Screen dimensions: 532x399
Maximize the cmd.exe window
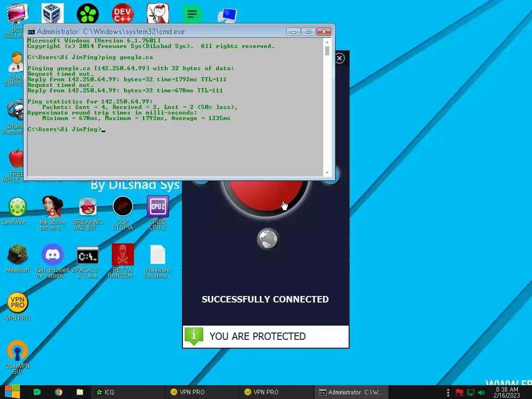(x=309, y=32)
